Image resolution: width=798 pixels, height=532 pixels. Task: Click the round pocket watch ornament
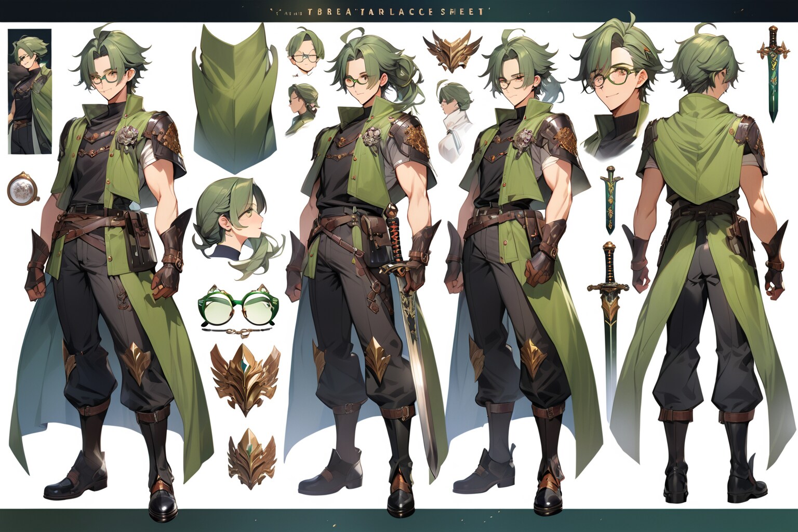pos(21,190)
